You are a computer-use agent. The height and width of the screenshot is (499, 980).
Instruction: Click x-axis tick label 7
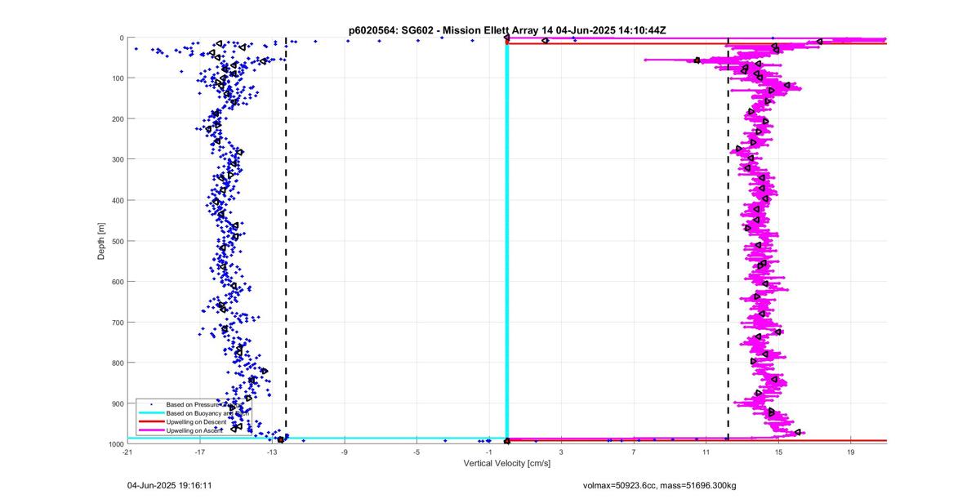tap(634, 451)
